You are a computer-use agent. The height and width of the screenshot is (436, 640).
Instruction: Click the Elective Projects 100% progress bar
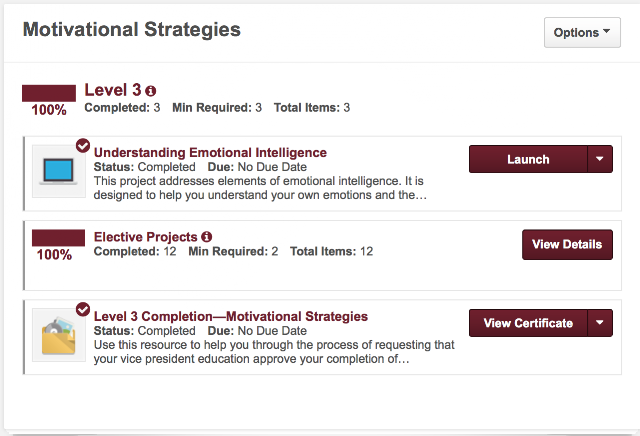click(x=58, y=238)
